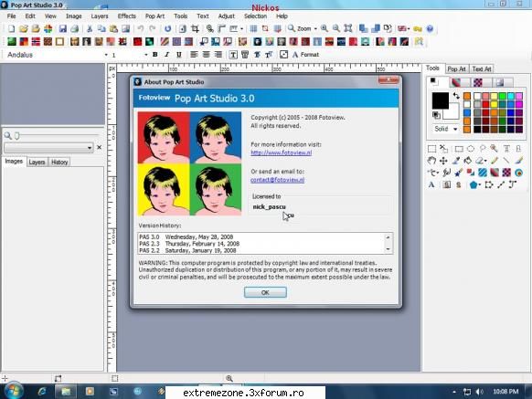This screenshot has height=399, width=532.
Task: Click the Version History scrollbar down arrow
Action: coord(388,249)
